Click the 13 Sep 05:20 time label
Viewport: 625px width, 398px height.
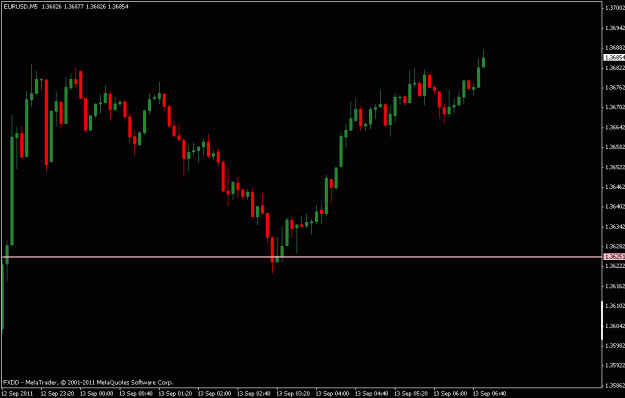[411, 394]
